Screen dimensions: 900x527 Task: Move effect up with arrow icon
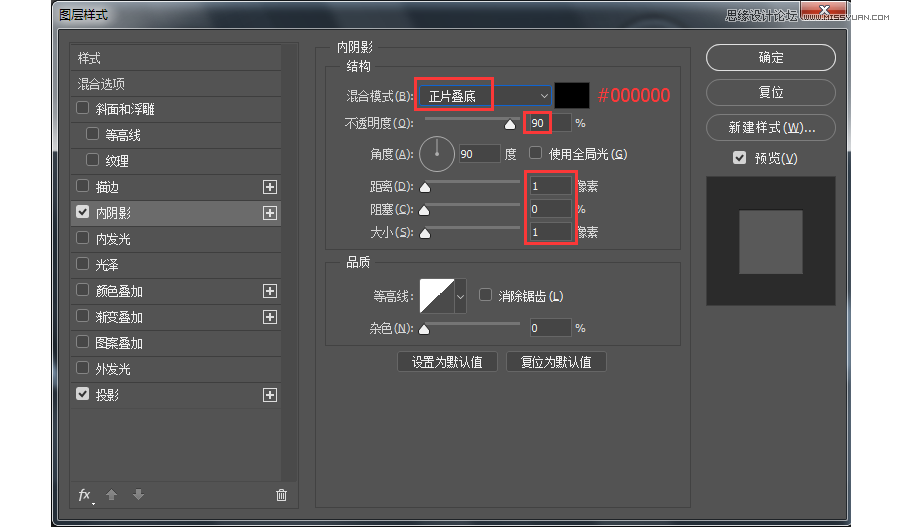[111, 495]
